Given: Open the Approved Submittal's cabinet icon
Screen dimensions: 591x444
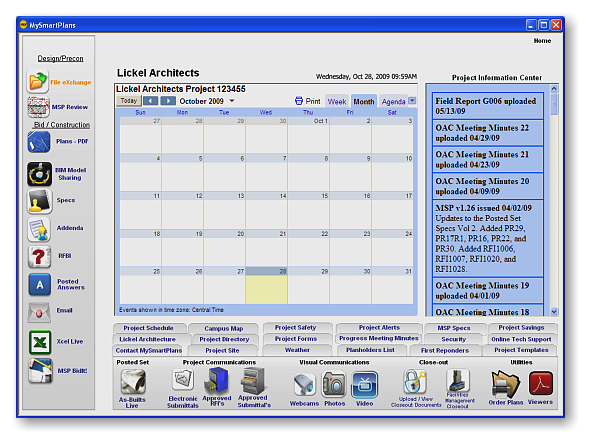Looking at the screenshot, I should tap(253, 381).
